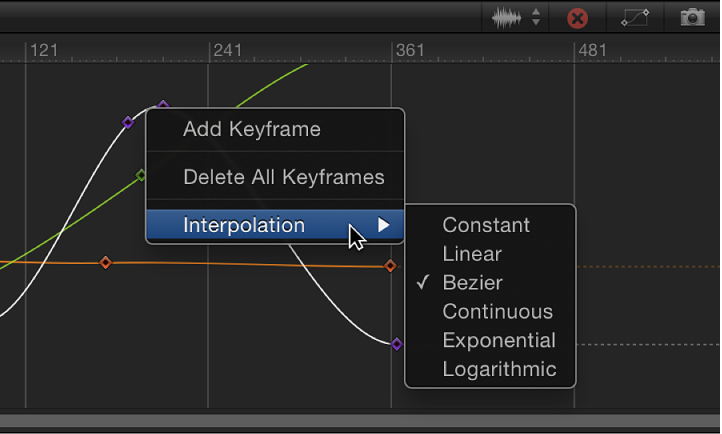Image resolution: width=722 pixels, height=434 pixels.
Task: Select Continuous interpolation
Action: coord(498,312)
